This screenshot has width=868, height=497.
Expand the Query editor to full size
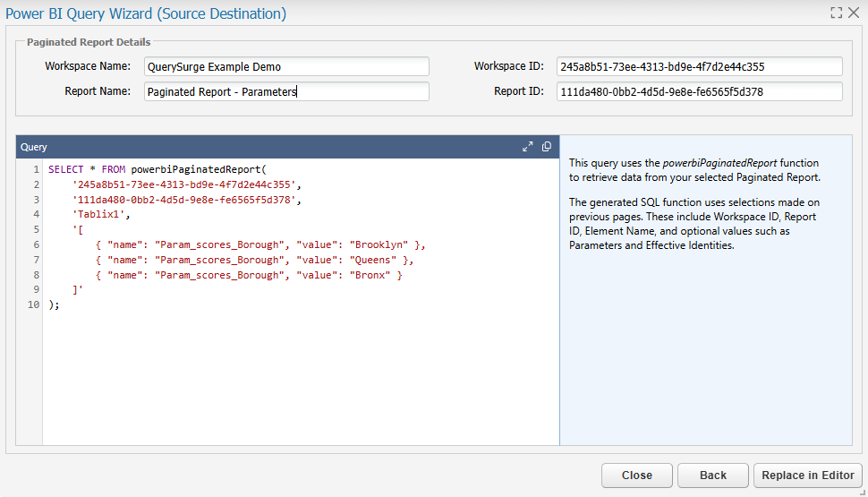(x=528, y=147)
